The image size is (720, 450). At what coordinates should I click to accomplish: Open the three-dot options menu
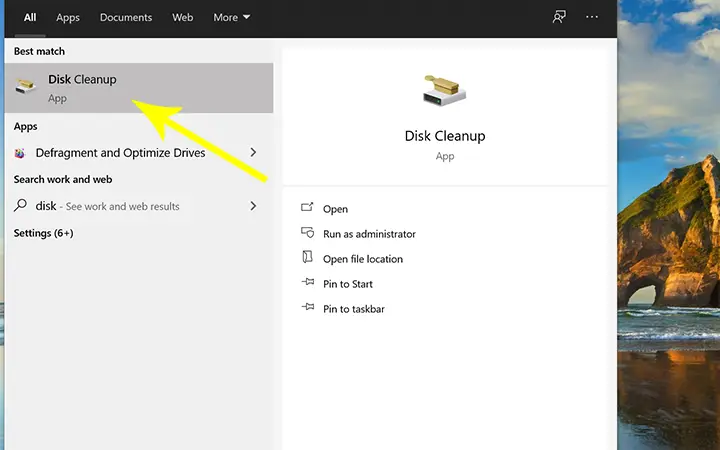(592, 17)
